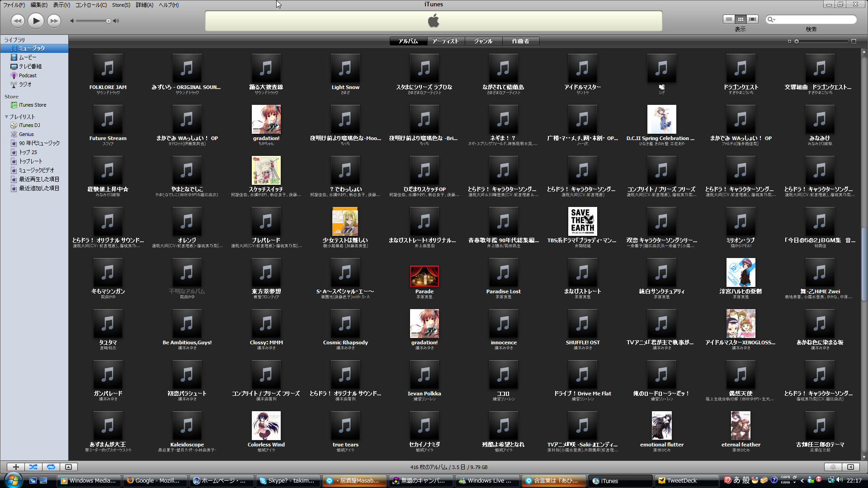The image size is (868, 488).
Task: Click the Play button
Action: [x=36, y=20]
